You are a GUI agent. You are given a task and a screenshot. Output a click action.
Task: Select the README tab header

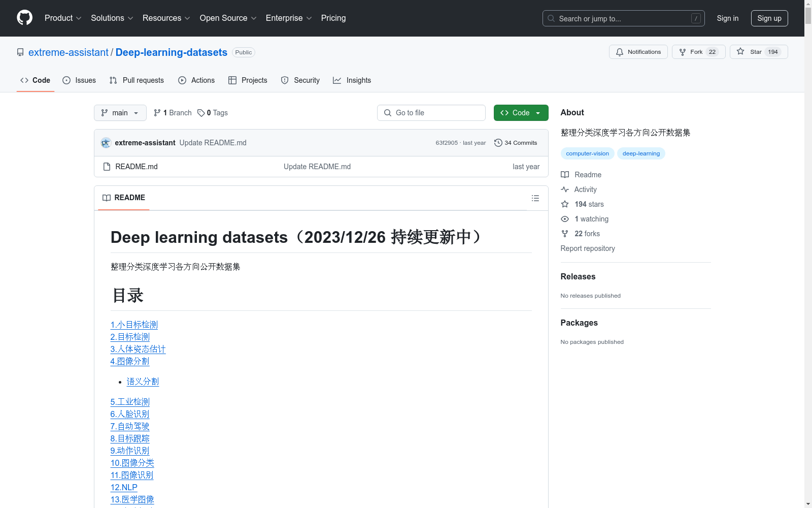(x=124, y=198)
